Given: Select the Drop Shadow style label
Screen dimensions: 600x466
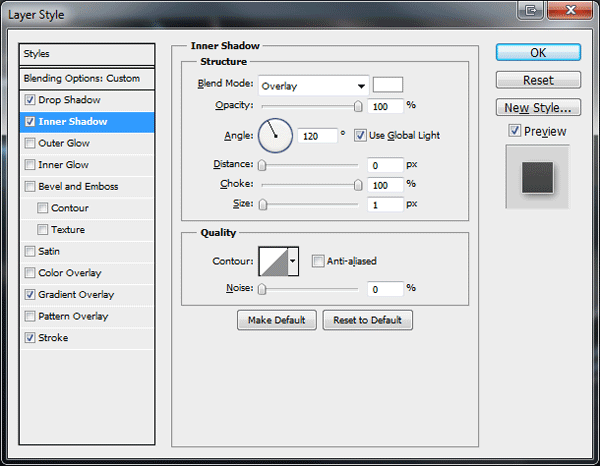Looking at the screenshot, I should pyautogui.click(x=69, y=100).
